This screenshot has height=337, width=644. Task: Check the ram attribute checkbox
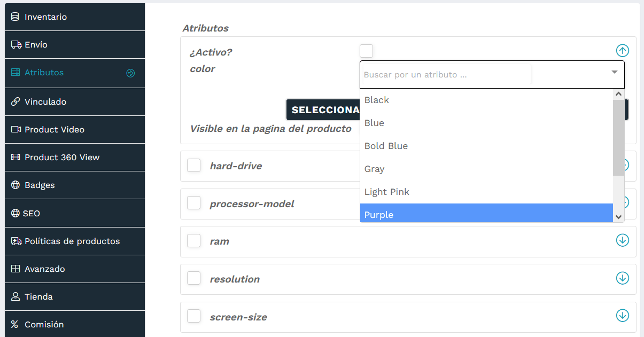pyautogui.click(x=193, y=240)
